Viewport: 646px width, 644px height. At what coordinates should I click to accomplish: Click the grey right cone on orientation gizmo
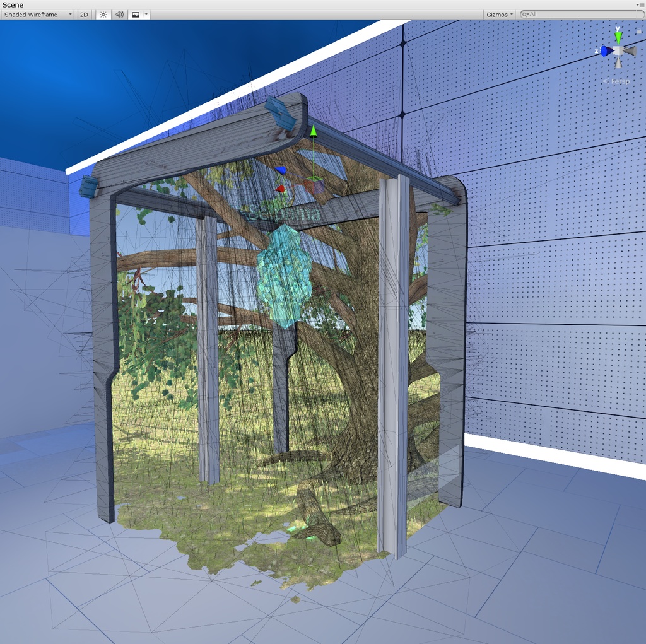630,51
